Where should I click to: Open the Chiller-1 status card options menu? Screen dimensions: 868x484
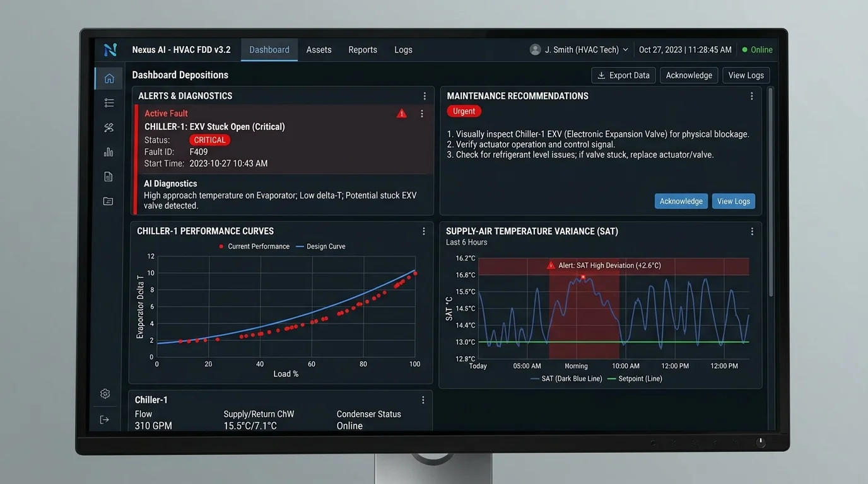[423, 400]
